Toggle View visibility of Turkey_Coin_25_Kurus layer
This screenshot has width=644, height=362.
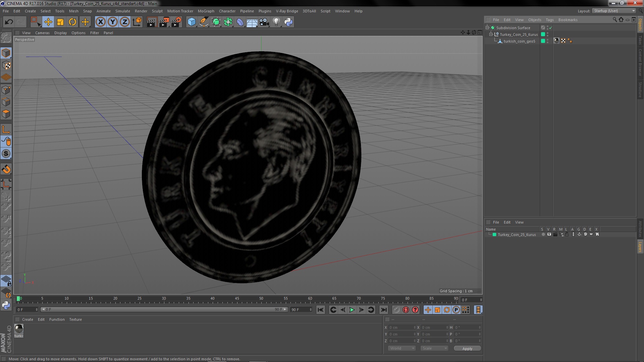[x=549, y=235]
